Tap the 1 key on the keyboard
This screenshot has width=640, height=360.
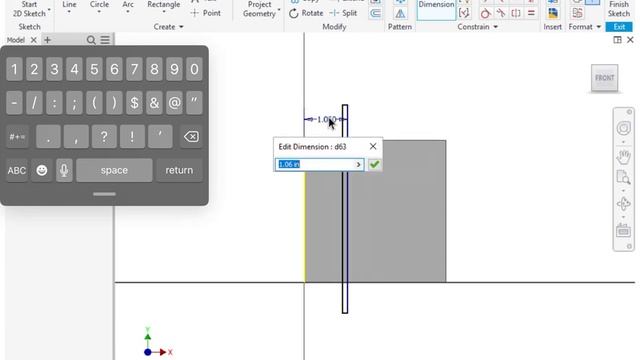tap(14, 69)
